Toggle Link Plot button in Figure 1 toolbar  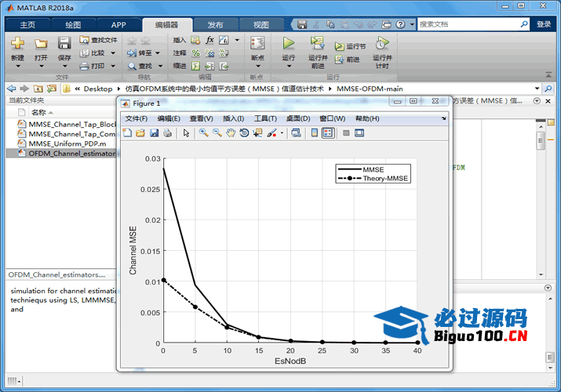click(297, 133)
